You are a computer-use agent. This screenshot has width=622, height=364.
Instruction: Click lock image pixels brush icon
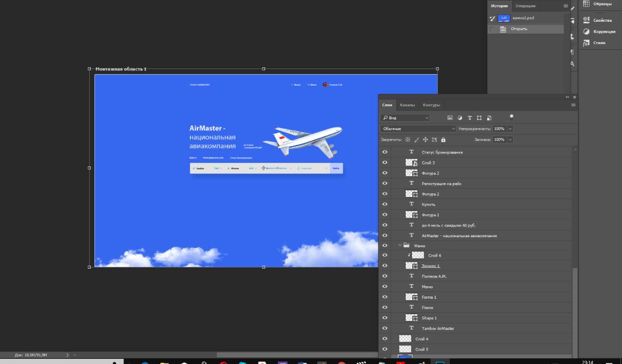coord(417,139)
